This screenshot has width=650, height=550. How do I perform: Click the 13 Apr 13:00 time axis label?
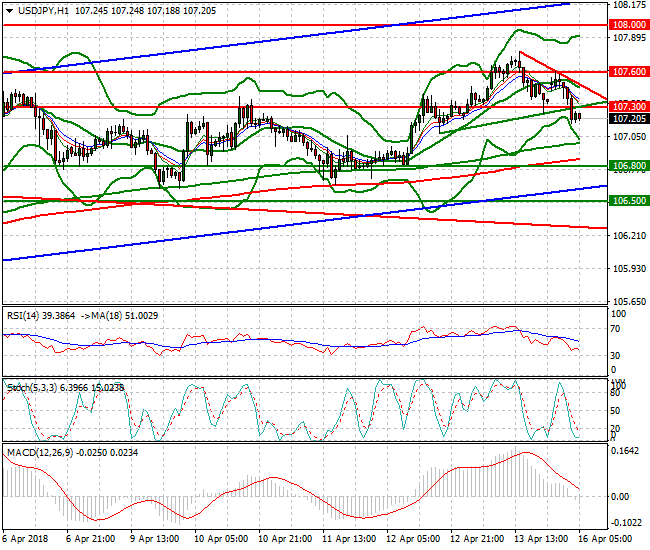[x=541, y=539]
